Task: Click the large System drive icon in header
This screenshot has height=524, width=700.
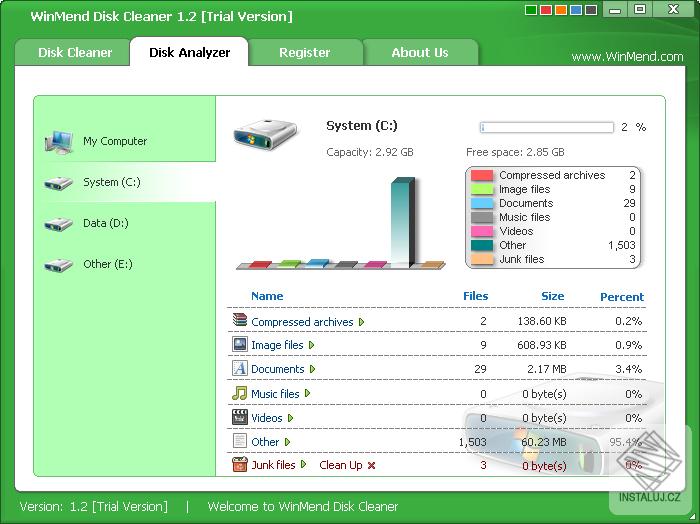Action: coord(266,134)
